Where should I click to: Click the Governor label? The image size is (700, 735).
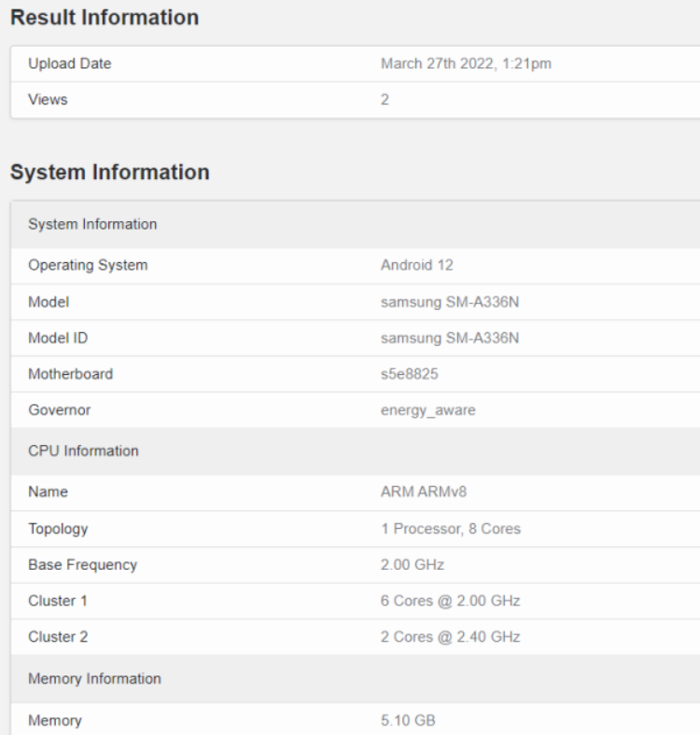pyautogui.click(x=59, y=409)
